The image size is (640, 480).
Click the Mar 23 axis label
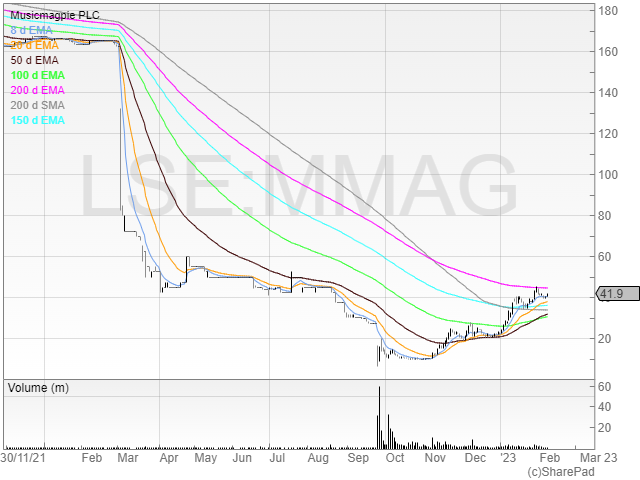pos(599,458)
